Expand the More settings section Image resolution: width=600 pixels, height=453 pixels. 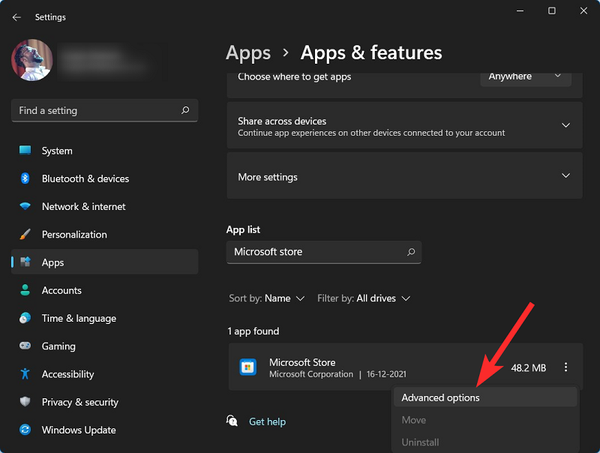point(565,177)
